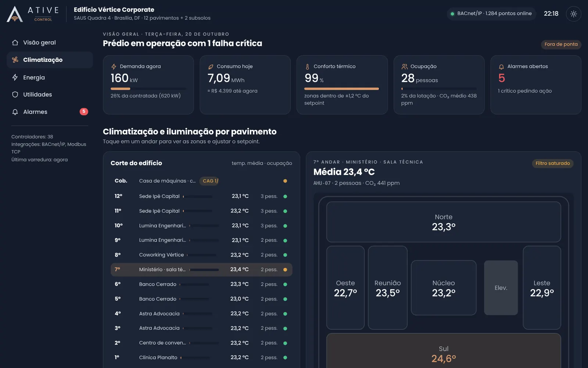Open the Alarmes abertos card
Screen dimensions: 588x368
[536, 85]
